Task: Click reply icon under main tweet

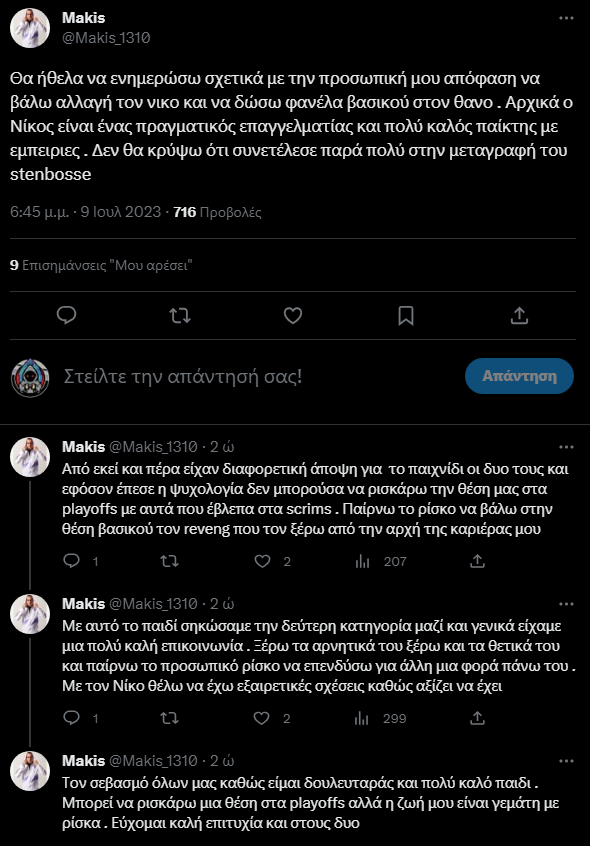Action: pos(66,315)
